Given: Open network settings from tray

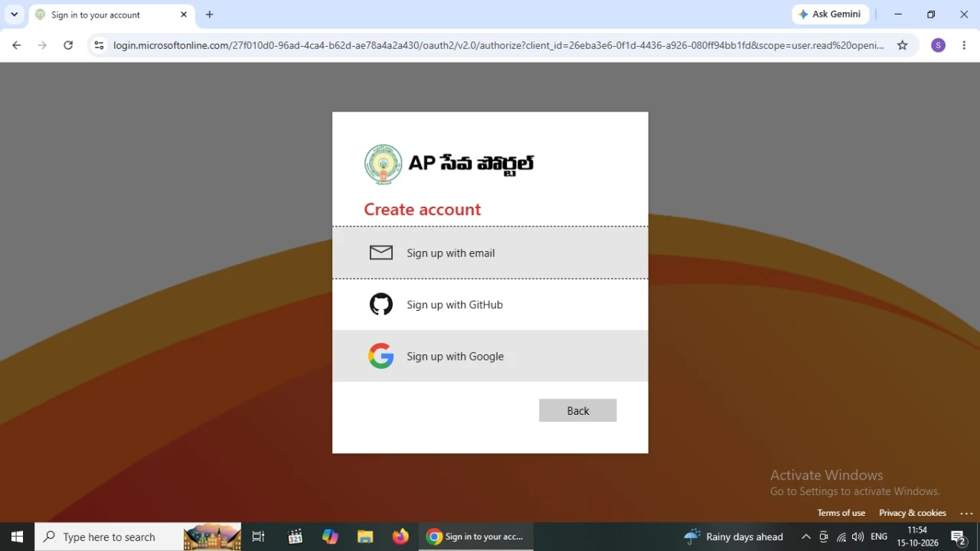Looking at the screenshot, I should [x=841, y=536].
